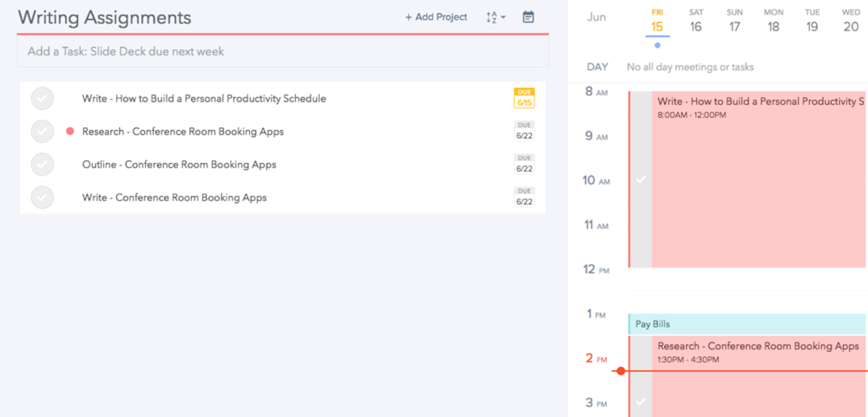Screen dimensions: 868x417
Task: Open the Pay Bills calendar event
Action: (x=746, y=324)
